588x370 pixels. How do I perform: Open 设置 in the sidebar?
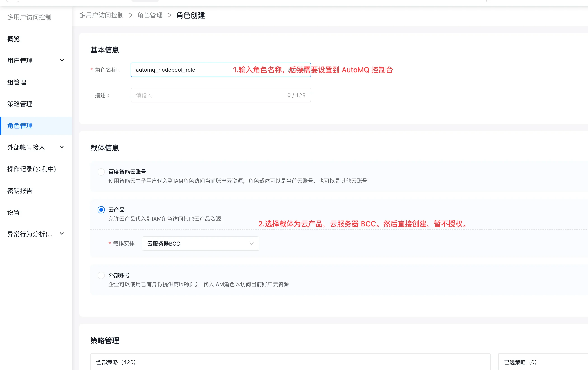pyautogui.click(x=13, y=212)
